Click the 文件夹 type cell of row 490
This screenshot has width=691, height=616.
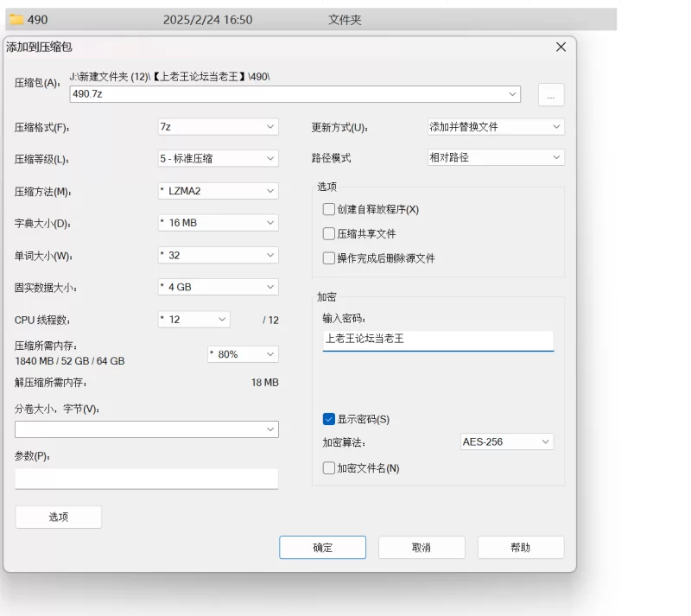tap(345, 20)
